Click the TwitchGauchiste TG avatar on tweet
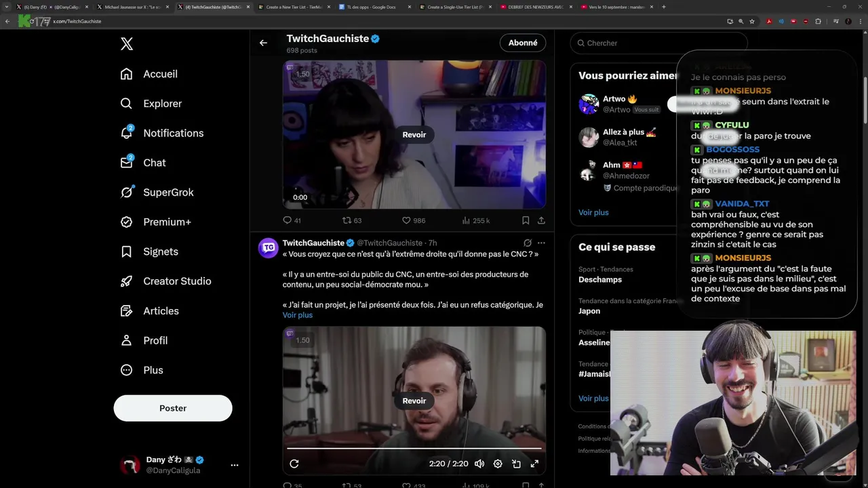 [269, 248]
